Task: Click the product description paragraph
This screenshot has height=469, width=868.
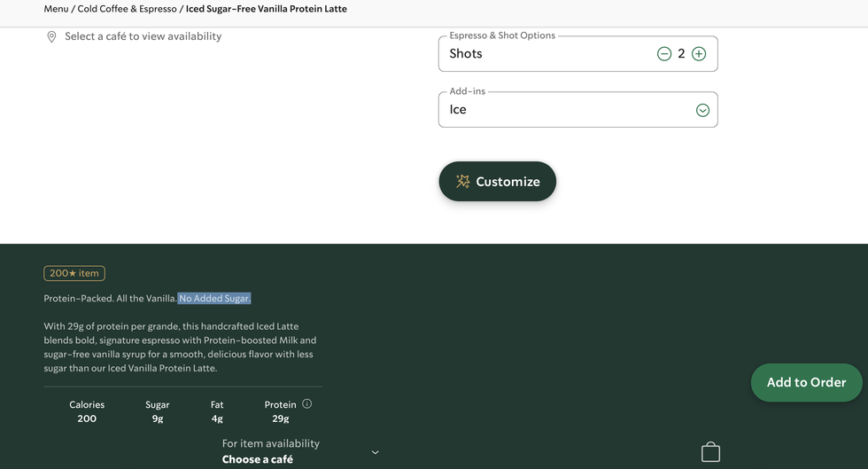Action: coord(179,347)
